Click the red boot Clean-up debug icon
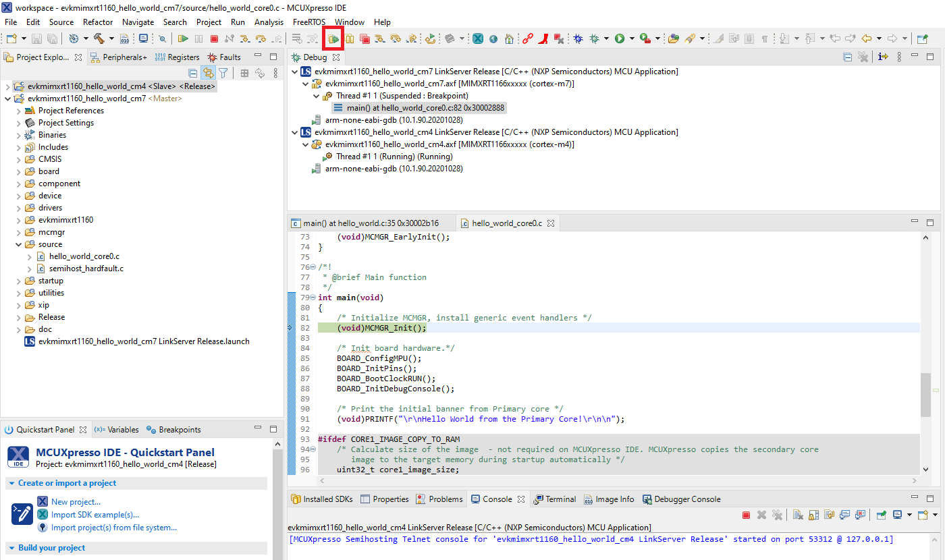This screenshot has width=945, height=560. [x=543, y=39]
